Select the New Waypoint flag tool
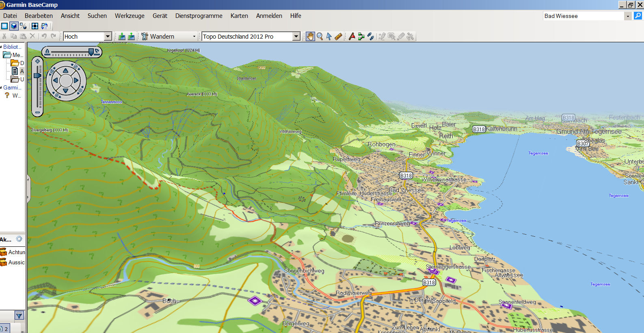644x333 pixels. 352,36
